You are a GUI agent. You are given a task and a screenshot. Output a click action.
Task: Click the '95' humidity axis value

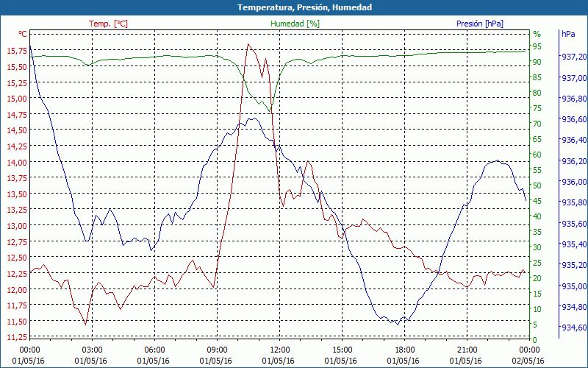[537, 46]
